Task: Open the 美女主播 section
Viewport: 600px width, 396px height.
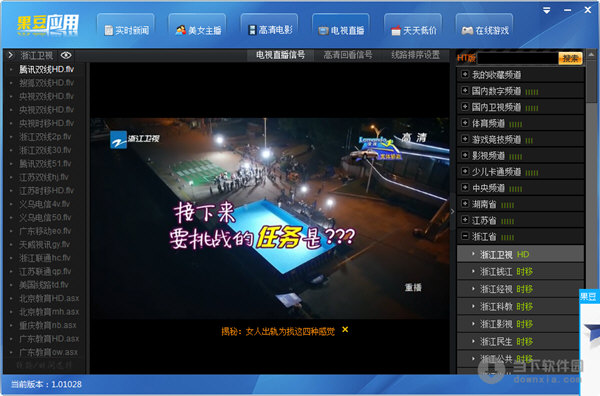Action: coord(197,30)
